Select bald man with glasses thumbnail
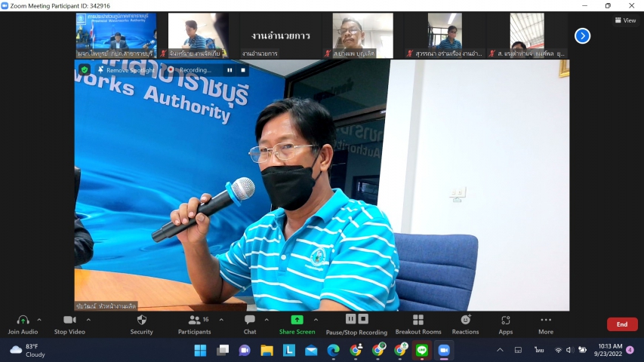Screen dimensions: 644x362 pyautogui.click(x=362, y=35)
